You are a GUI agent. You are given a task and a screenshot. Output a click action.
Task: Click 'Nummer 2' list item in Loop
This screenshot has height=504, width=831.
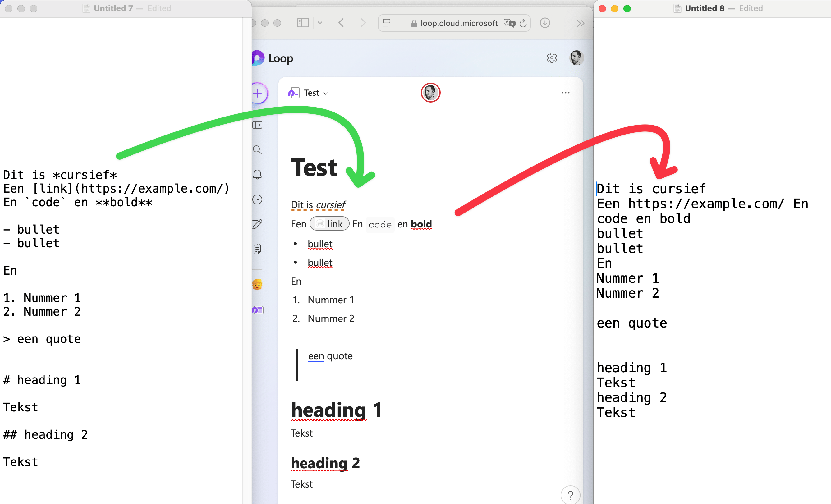[331, 318]
